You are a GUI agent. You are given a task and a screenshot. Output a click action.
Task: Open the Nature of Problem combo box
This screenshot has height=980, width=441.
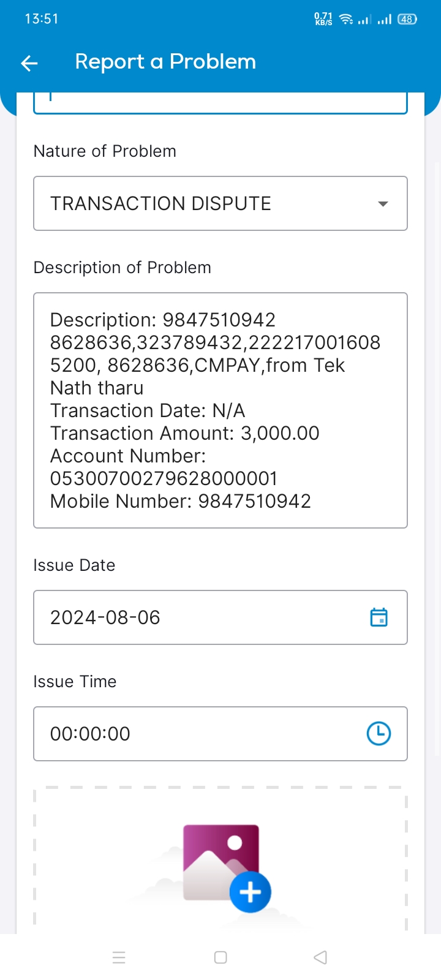pyautogui.click(x=221, y=203)
